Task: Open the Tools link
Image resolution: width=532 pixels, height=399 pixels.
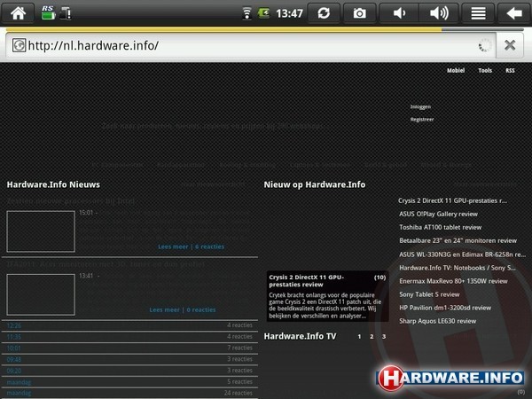Action: pyautogui.click(x=485, y=71)
